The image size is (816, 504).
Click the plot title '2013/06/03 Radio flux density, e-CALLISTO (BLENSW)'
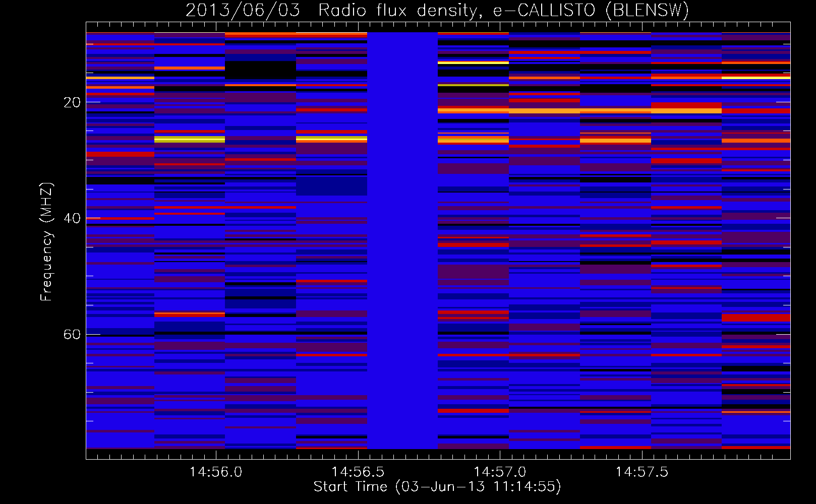coord(437,10)
